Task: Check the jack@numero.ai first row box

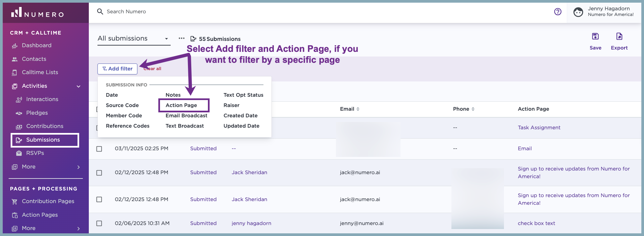Action: 99,173
